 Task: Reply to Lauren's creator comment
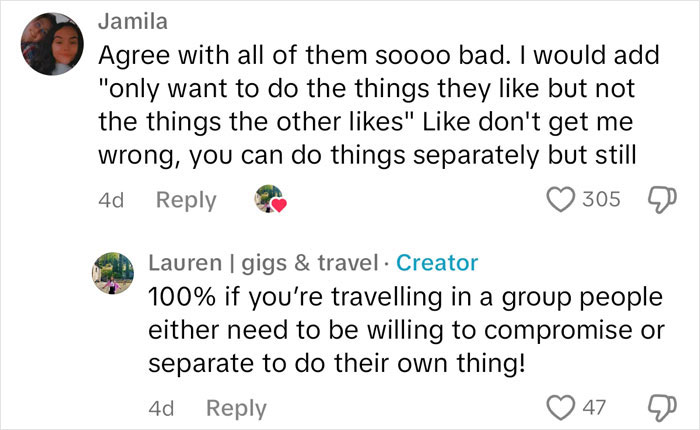click(236, 408)
